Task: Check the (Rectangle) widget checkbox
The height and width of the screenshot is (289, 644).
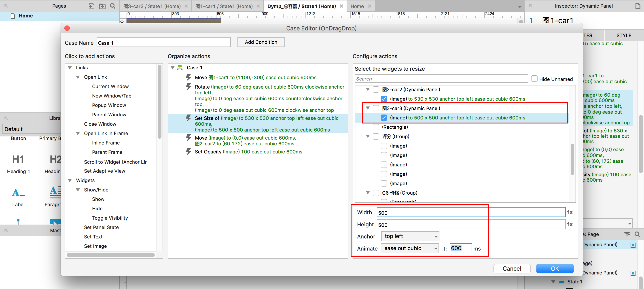Action: pyautogui.click(x=376, y=127)
